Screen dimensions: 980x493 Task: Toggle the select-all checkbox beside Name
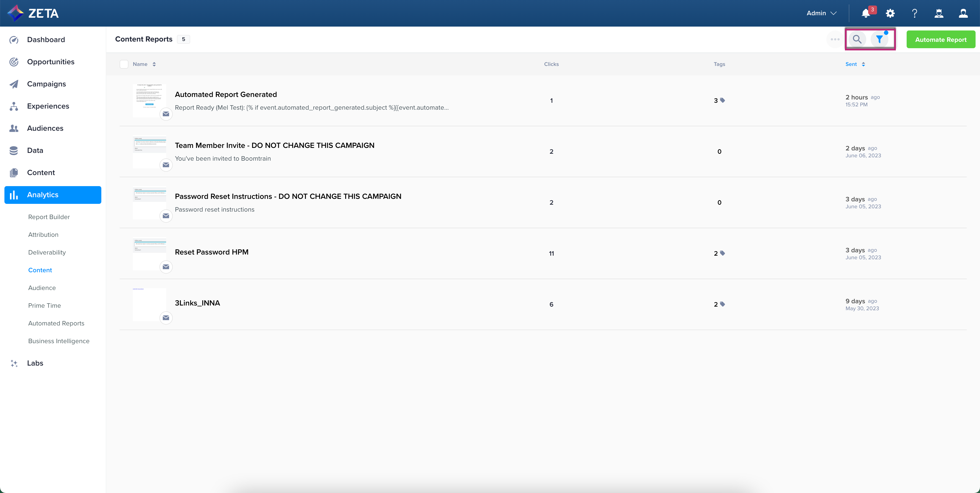(x=124, y=64)
